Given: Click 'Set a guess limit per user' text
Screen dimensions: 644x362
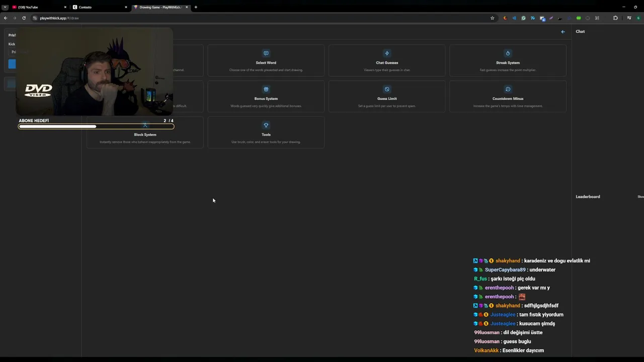Looking at the screenshot, I should 387,106.
